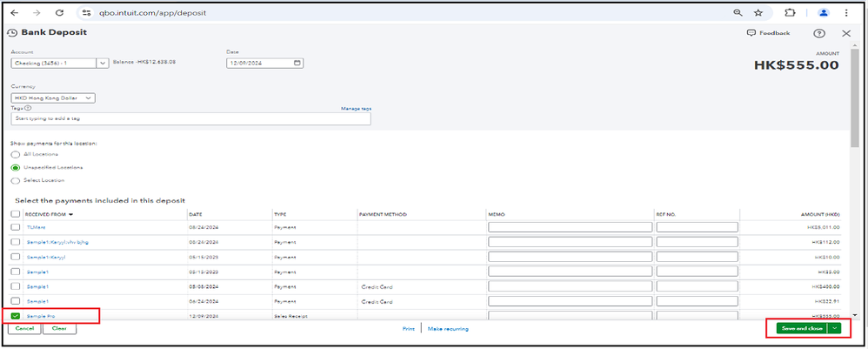Click the browser forward arrow
This screenshot has height=349, width=868.
37,13
